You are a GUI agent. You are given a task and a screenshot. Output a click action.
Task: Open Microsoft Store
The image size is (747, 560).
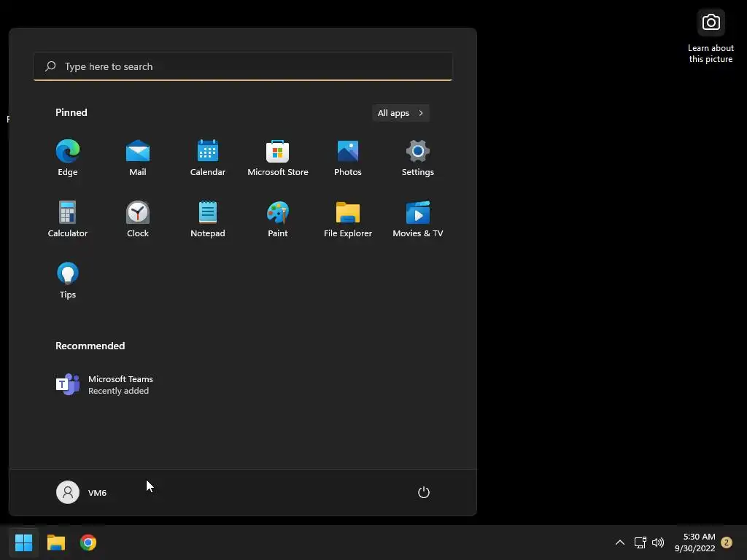pyautogui.click(x=278, y=158)
